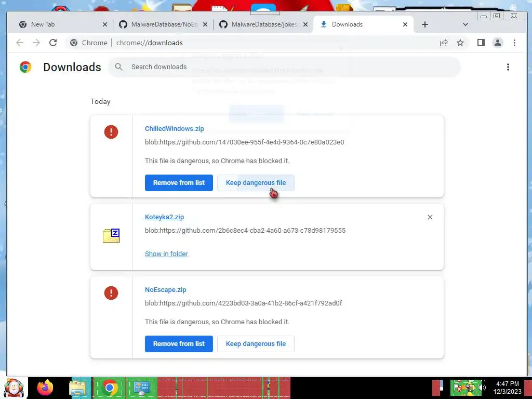Image resolution: width=532 pixels, height=399 pixels.
Task: Click the volume speaker tray icon
Action: [x=483, y=388]
